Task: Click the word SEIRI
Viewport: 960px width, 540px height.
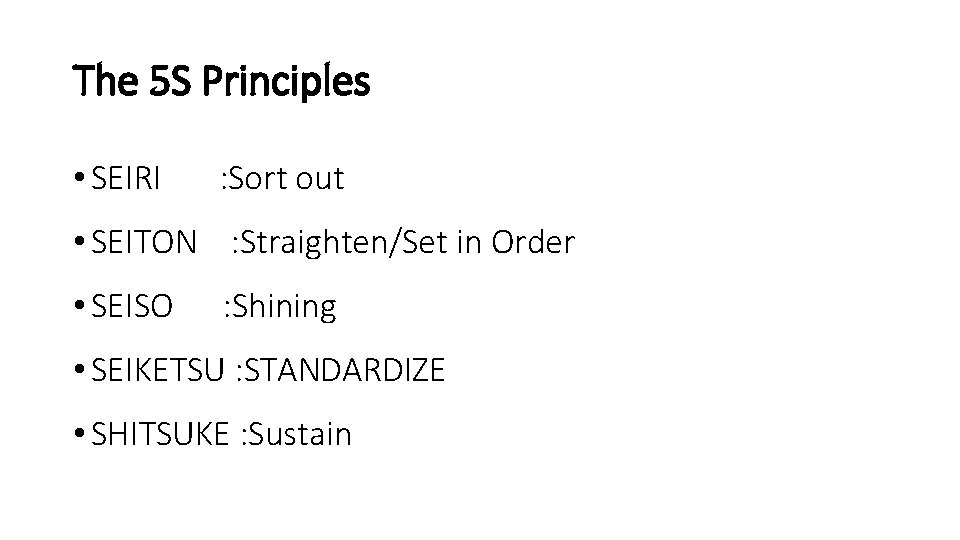Action: click(125, 179)
